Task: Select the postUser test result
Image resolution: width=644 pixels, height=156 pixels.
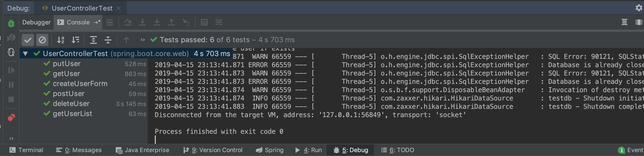Action: point(83,94)
